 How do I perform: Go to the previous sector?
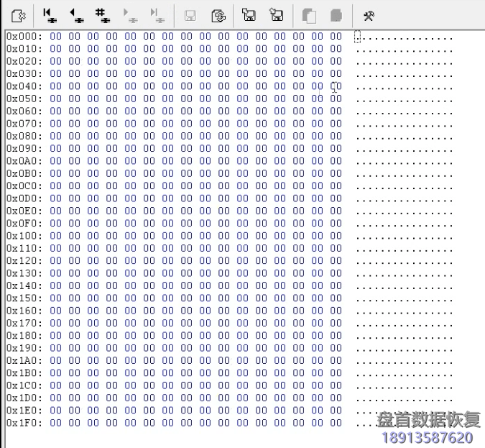[x=75, y=14]
